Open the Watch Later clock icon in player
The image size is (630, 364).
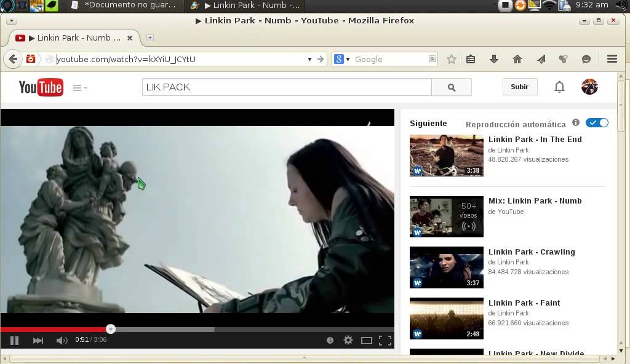pos(330,340)
